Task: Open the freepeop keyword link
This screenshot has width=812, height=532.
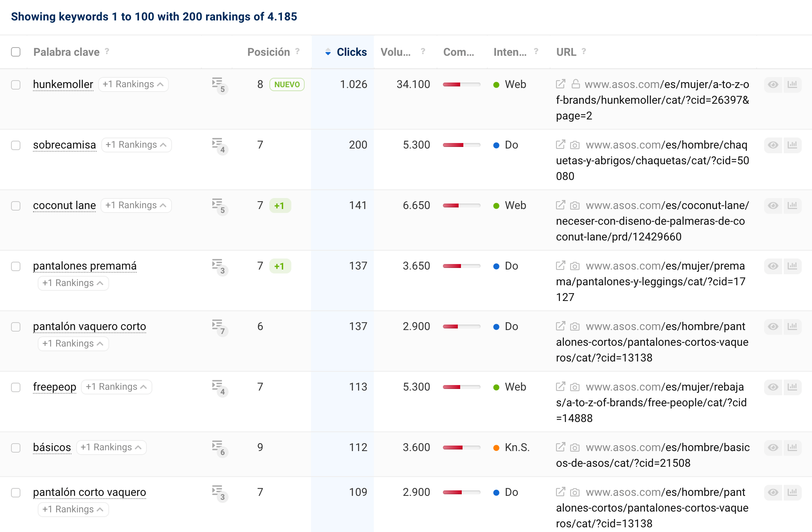Action: click(x=55, y=387)
